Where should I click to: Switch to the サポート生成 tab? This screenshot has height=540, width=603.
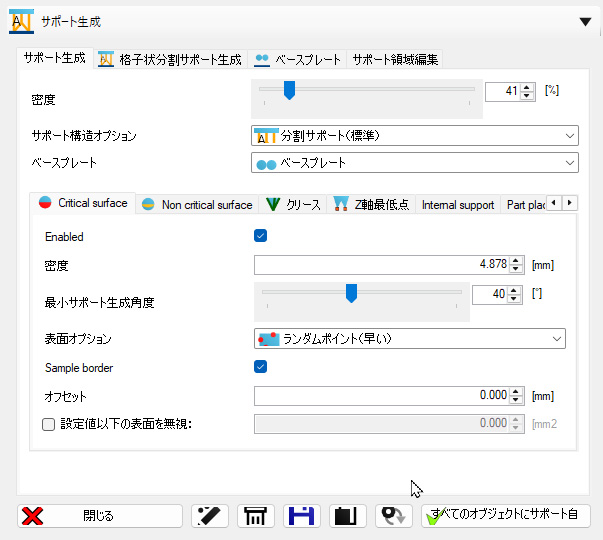55,58
